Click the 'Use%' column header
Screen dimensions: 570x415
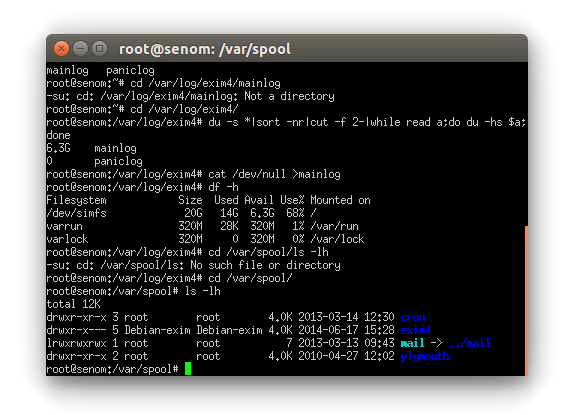(x=292, y=200)
